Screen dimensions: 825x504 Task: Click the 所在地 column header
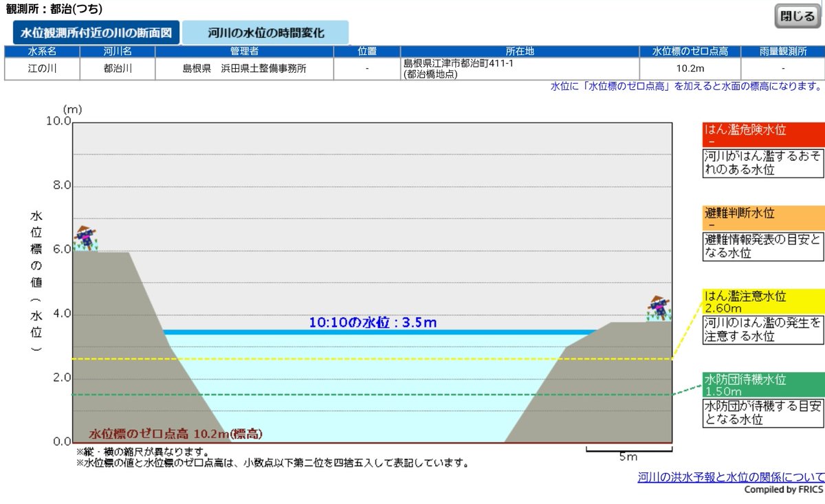pos(520,52)
